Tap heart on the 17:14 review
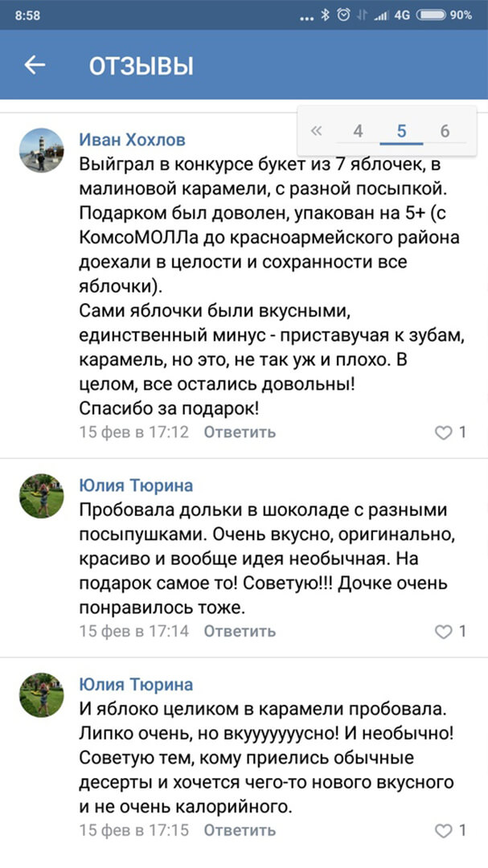 point(444,631)
